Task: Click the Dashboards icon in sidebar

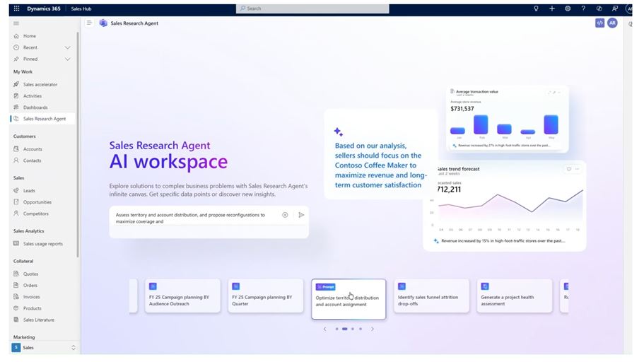Action: 16,107
